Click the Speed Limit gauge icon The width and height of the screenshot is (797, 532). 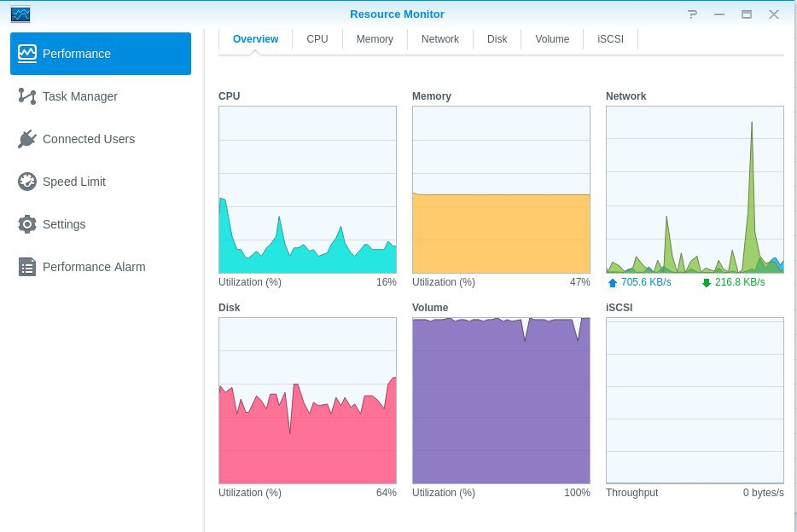point(27,182)
